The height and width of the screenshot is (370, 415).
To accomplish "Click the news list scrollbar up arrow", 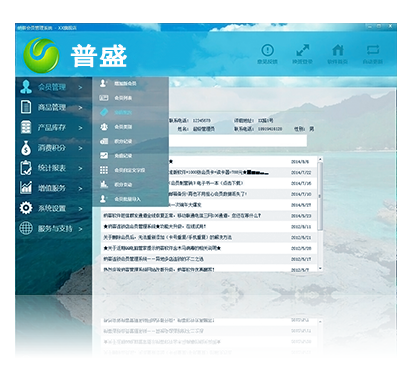I will 320,160.
